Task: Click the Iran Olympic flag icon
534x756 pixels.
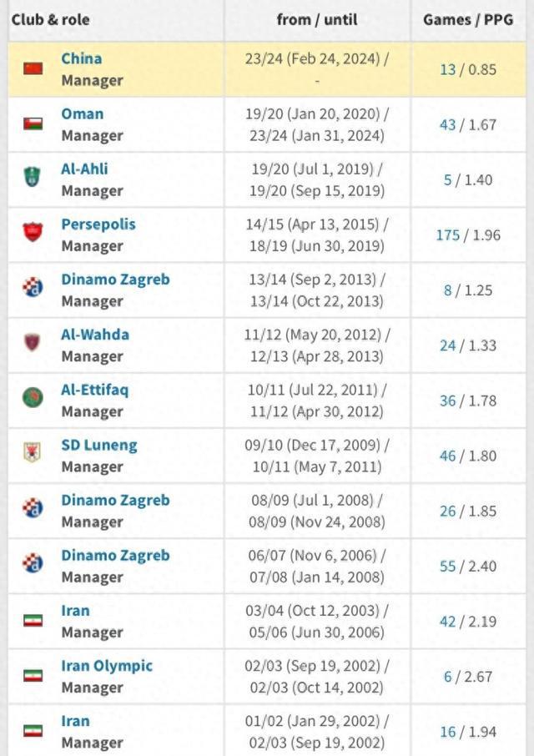Action: click(x=33, y=675)
